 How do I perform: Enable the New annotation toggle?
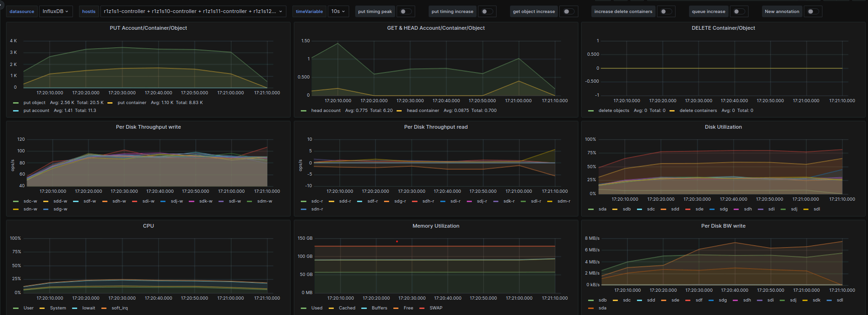813,12
